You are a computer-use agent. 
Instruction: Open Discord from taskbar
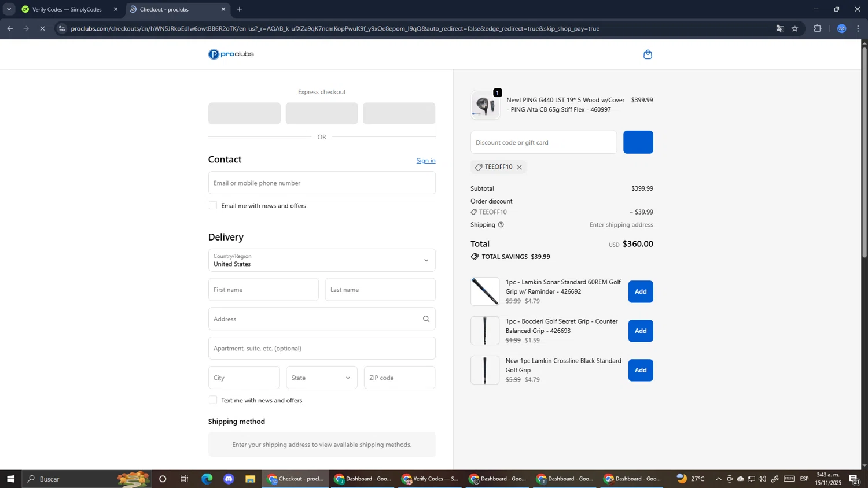pyautogui.click(x=229, y=479)
